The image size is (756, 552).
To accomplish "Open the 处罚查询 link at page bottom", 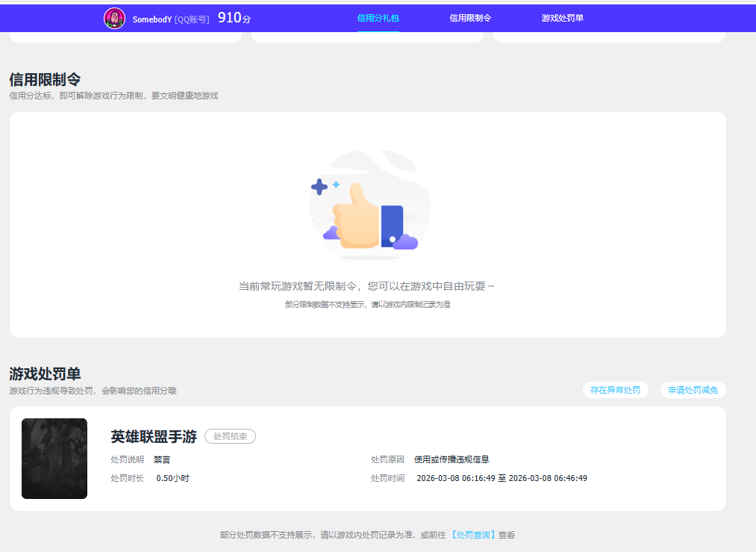I will click(x=475, y=535).
